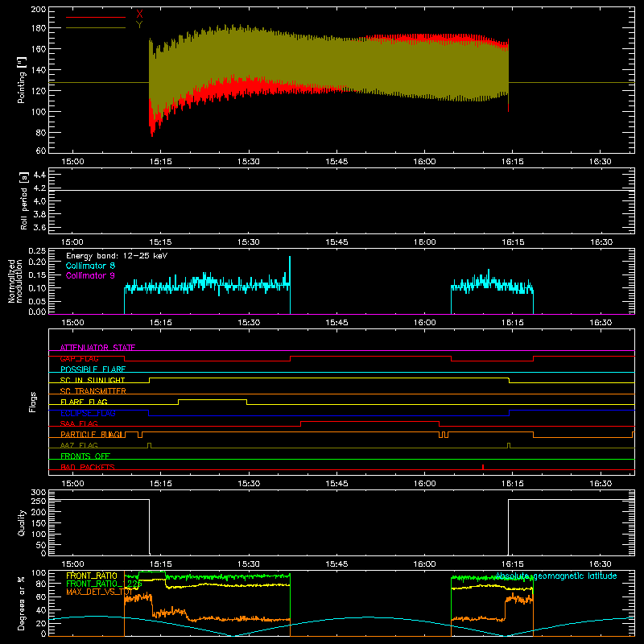Click the Pointing axis title

(22, 80)
